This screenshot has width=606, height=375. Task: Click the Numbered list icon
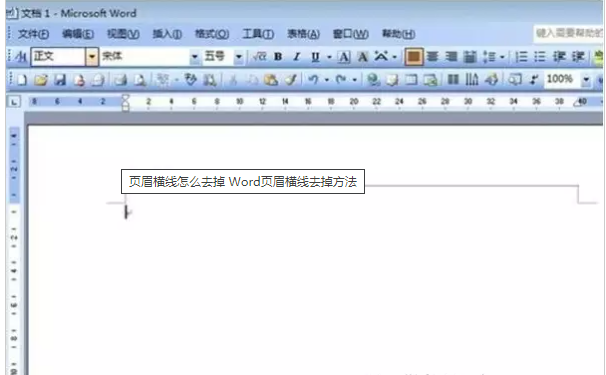click(x=521, y=57)
